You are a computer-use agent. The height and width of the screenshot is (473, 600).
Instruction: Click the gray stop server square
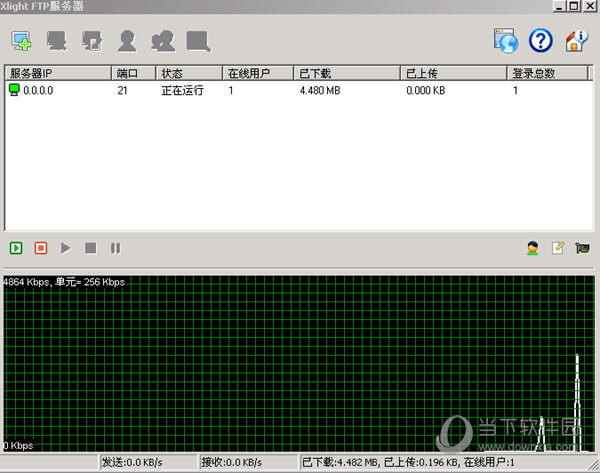click(91, 248)
